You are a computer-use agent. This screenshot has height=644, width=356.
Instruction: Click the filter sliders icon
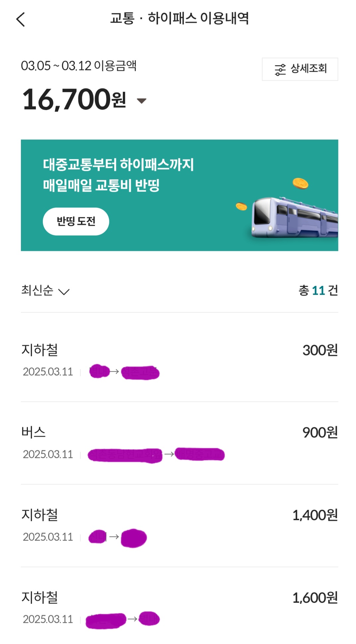click(x=280, y=70)
